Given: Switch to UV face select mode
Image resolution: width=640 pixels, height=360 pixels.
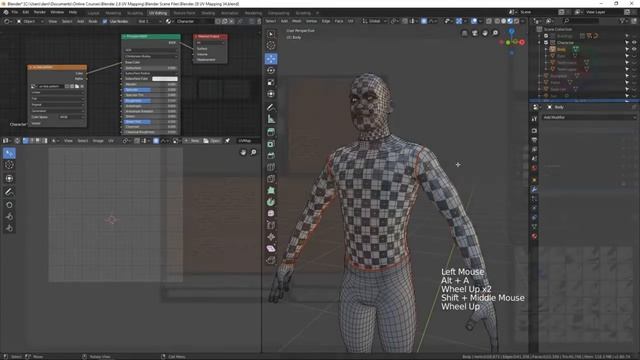Looking at the screenshot, I should [x=38, y=140].
